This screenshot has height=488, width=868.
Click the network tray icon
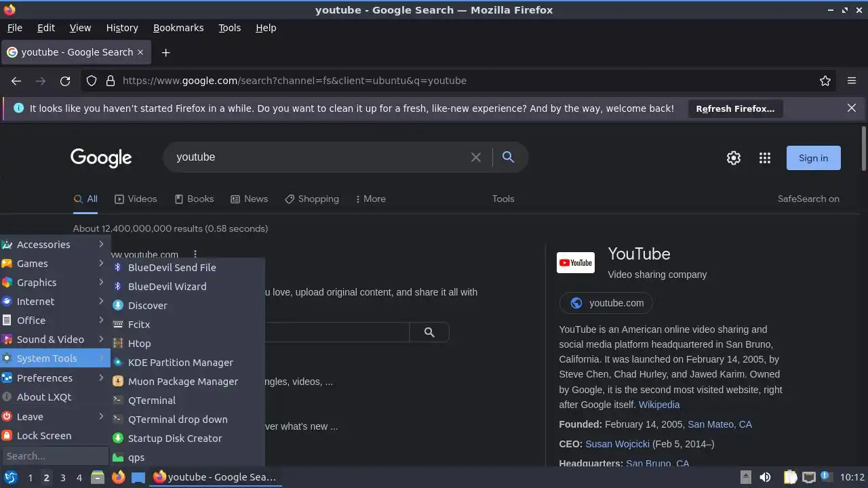pyautogui.click(x=808, y=477)
